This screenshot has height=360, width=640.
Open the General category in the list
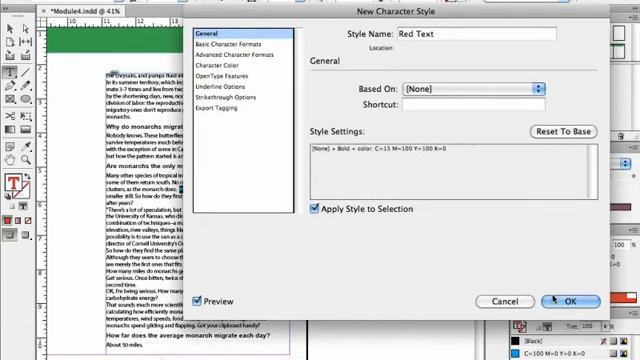243,33
